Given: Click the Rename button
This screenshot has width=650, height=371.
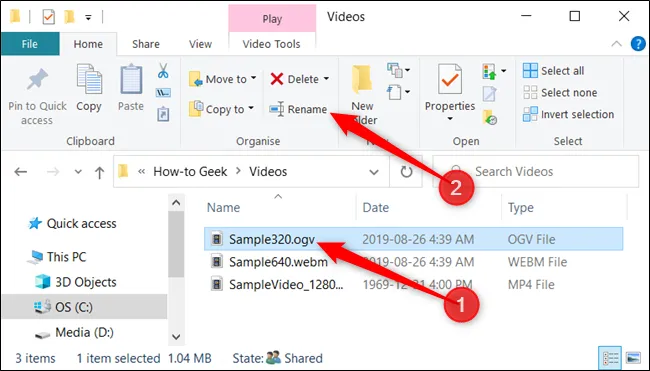Looking at the screenshot, I should pos(298,109).
